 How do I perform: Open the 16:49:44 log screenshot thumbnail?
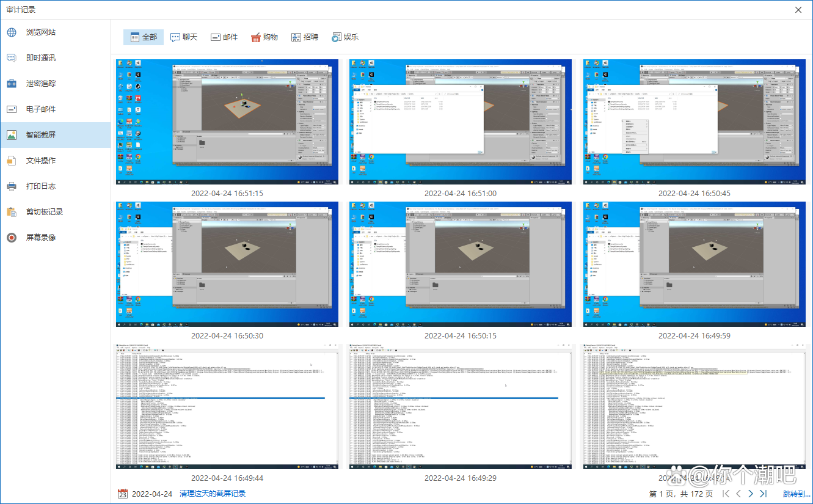coord(227,406)
